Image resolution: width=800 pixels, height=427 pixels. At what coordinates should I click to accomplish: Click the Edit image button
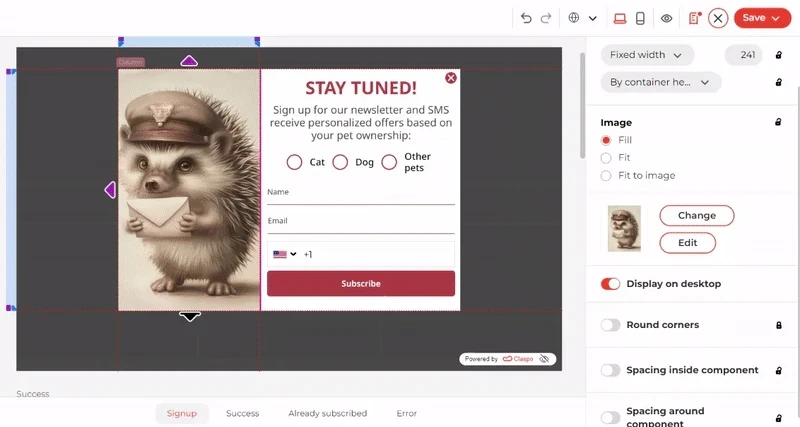point(687,243)
